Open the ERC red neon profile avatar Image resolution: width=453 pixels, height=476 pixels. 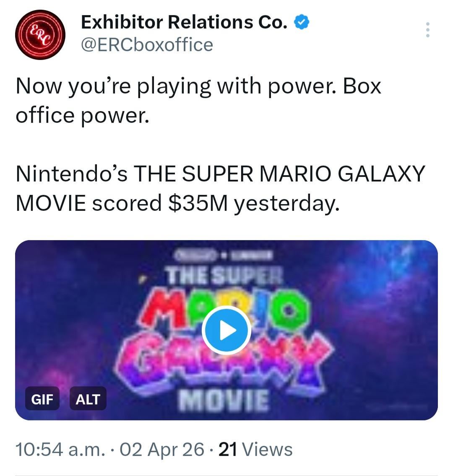pos(40,35)
